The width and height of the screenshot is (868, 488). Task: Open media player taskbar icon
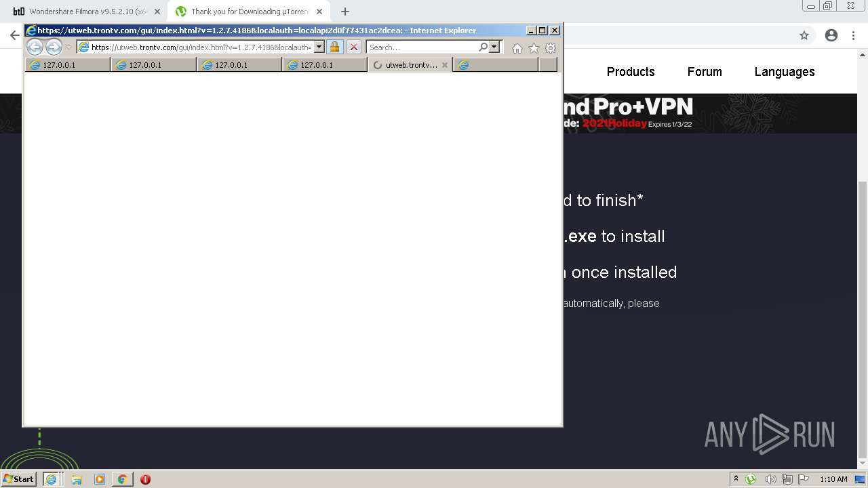[x=100, y=479]
